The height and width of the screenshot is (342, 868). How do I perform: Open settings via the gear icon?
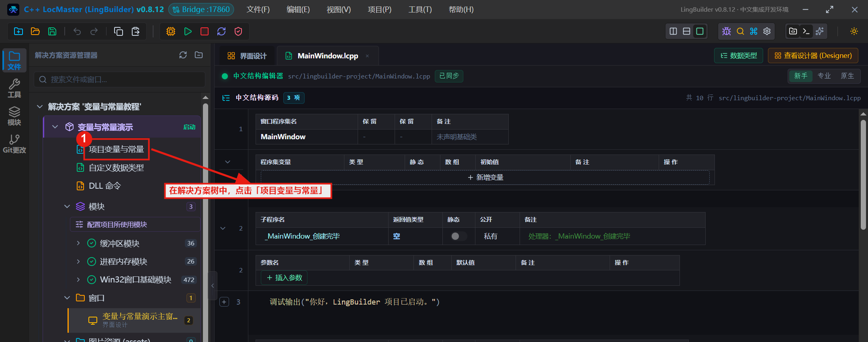(x=767, y=31)
